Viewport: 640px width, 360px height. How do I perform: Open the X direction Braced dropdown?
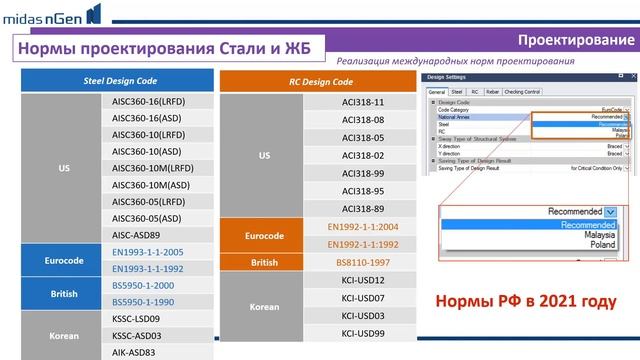click(627, 146)
